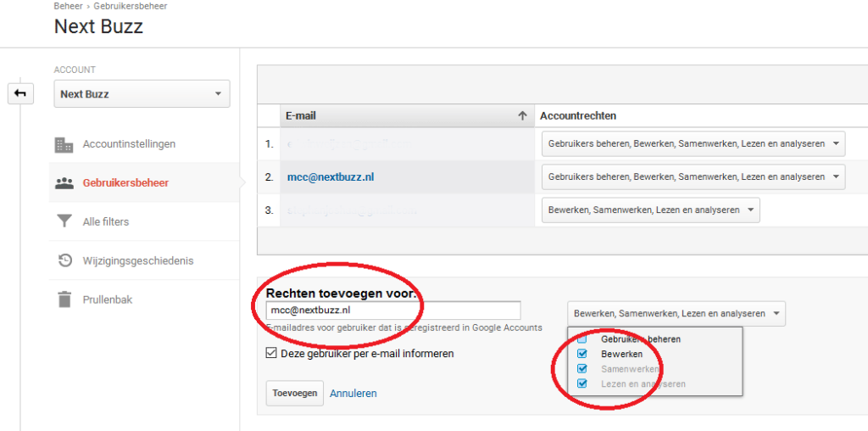
Task: Open Alle filters menu item
Action: pos(105,222)
